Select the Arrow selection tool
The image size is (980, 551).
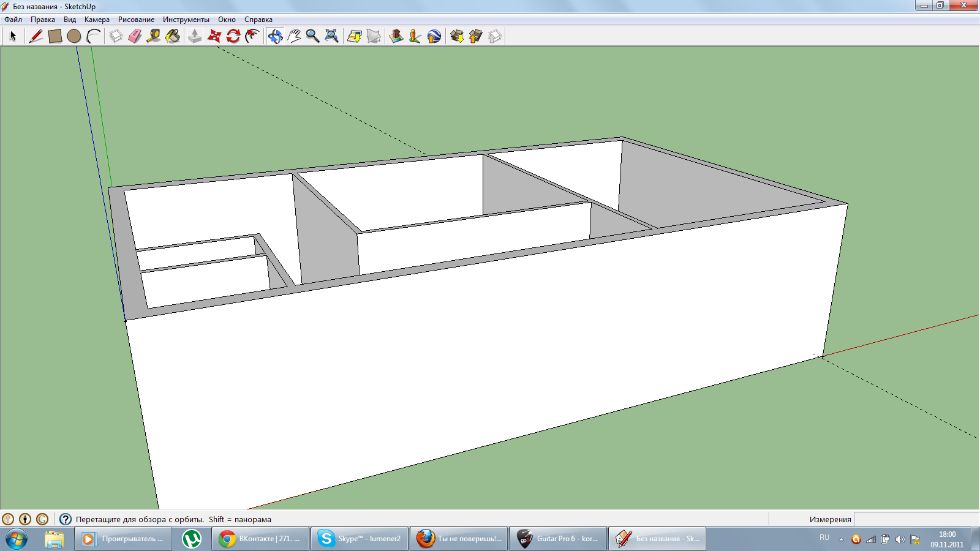[13, 36]
